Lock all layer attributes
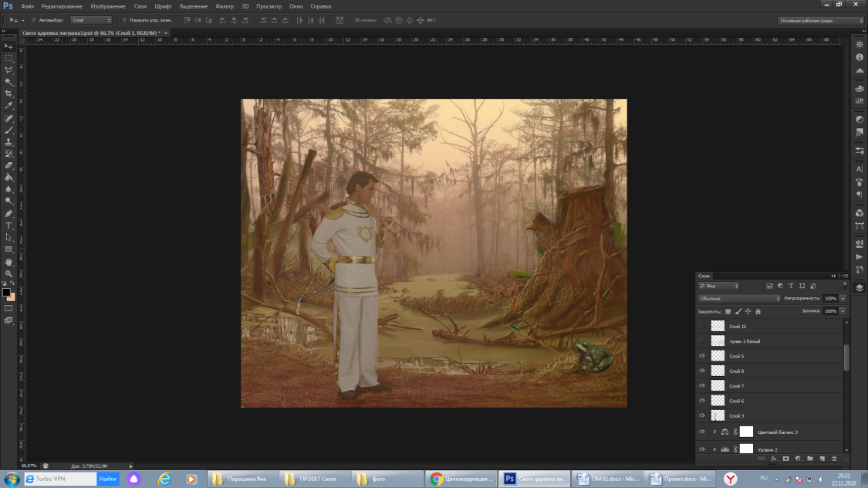 coord(758,311)
